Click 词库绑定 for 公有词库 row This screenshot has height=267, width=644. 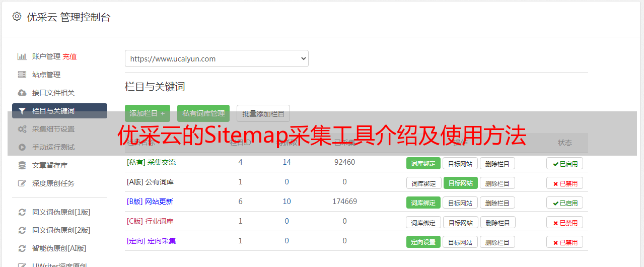point(423,183)
